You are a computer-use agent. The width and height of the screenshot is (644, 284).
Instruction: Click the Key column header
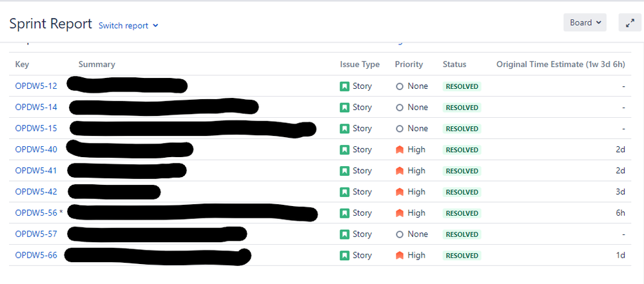(22, 64)
